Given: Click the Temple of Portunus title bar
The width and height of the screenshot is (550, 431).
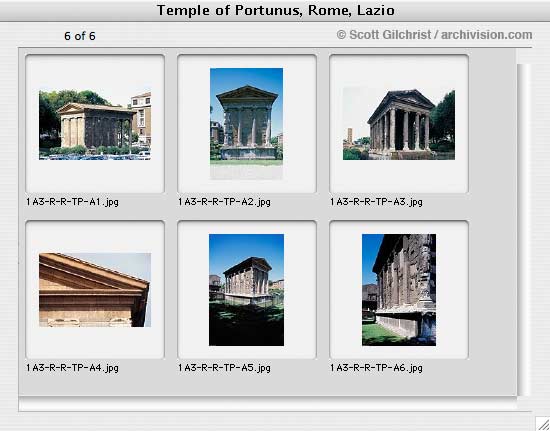Looking at the screenshot, I should [275, 11].
